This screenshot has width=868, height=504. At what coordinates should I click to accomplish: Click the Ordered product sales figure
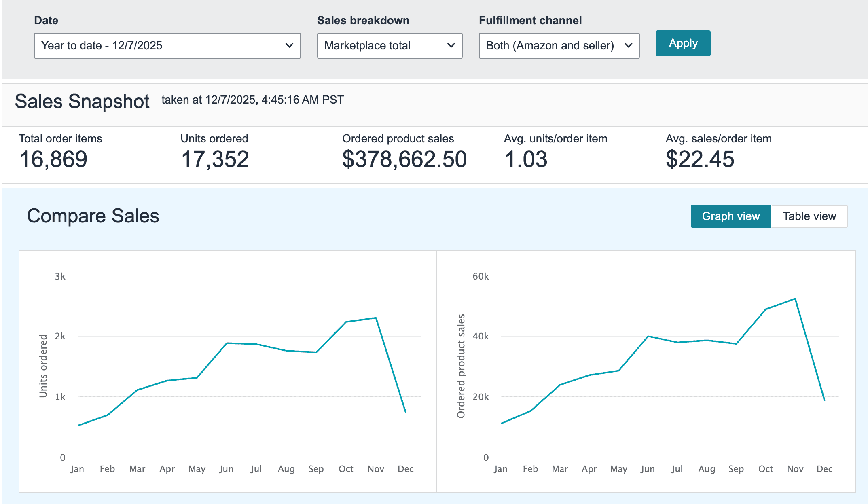(x=404, y=159)
